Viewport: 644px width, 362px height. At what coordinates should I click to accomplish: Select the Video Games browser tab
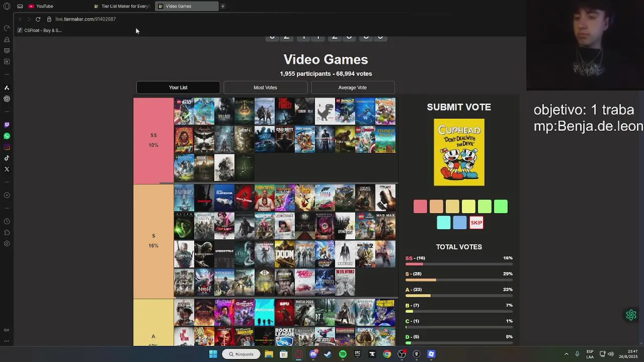[x=186, y=6]
